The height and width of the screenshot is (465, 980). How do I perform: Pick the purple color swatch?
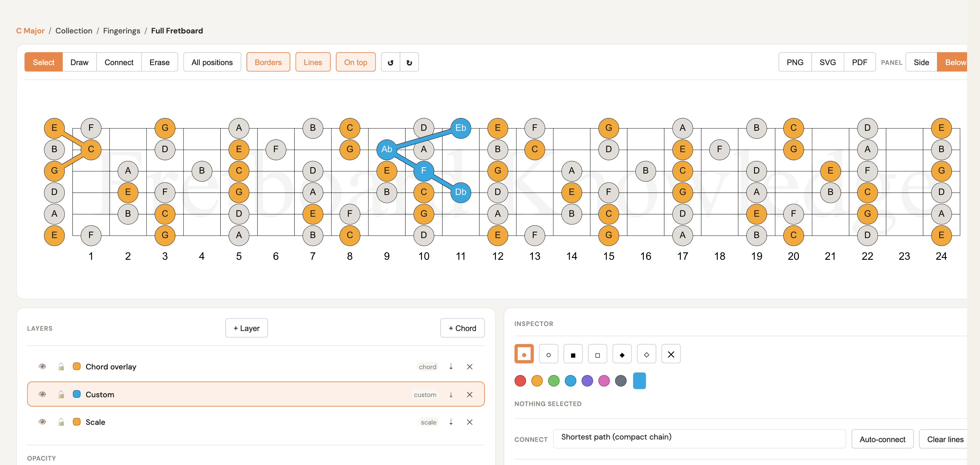coord(587,381)
